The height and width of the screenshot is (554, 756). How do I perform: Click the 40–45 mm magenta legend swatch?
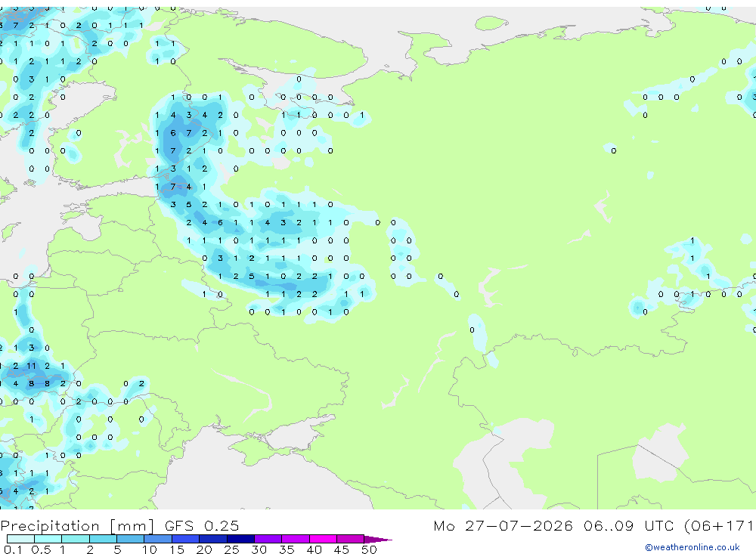(323, 539)
